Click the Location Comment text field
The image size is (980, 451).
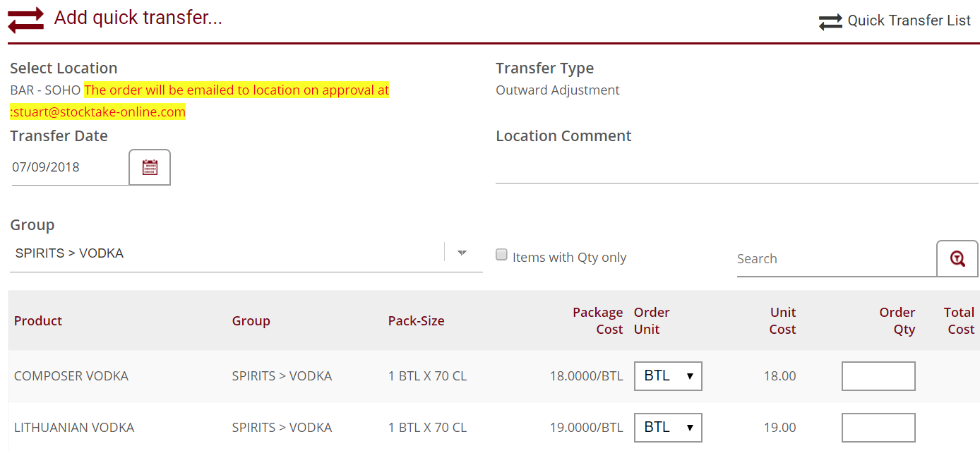[x=736, y=169]
